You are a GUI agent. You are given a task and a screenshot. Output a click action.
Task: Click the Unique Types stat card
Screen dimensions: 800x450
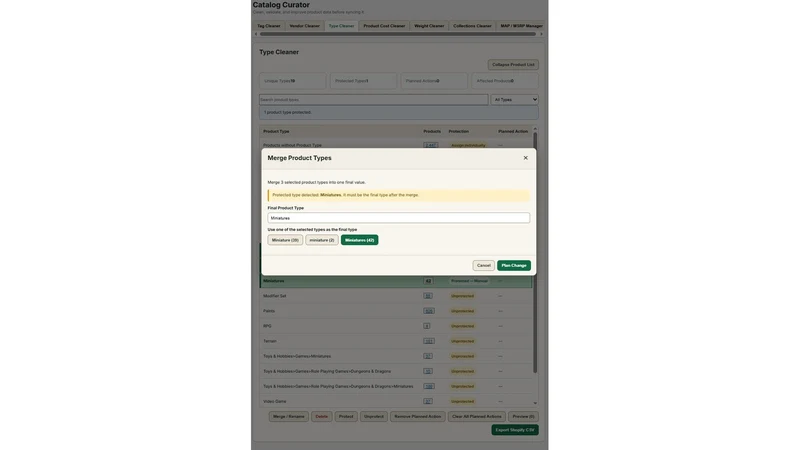pos(292,81)
